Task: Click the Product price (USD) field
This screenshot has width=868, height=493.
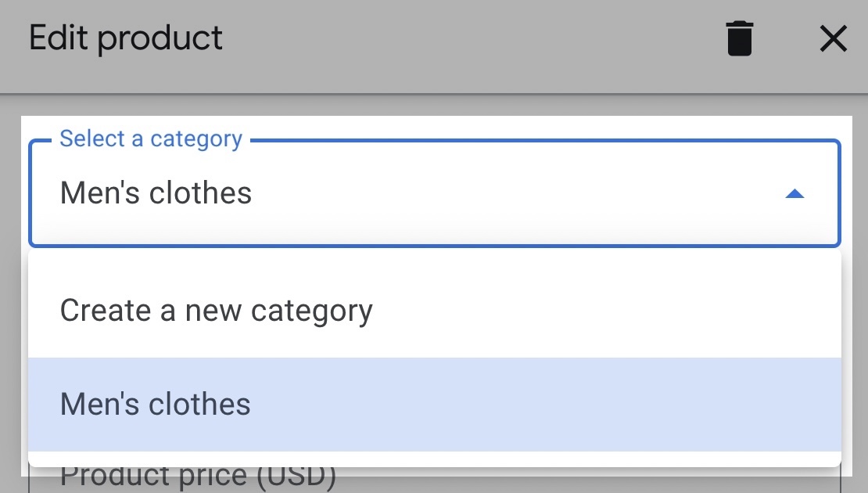Action: (197, 475)
